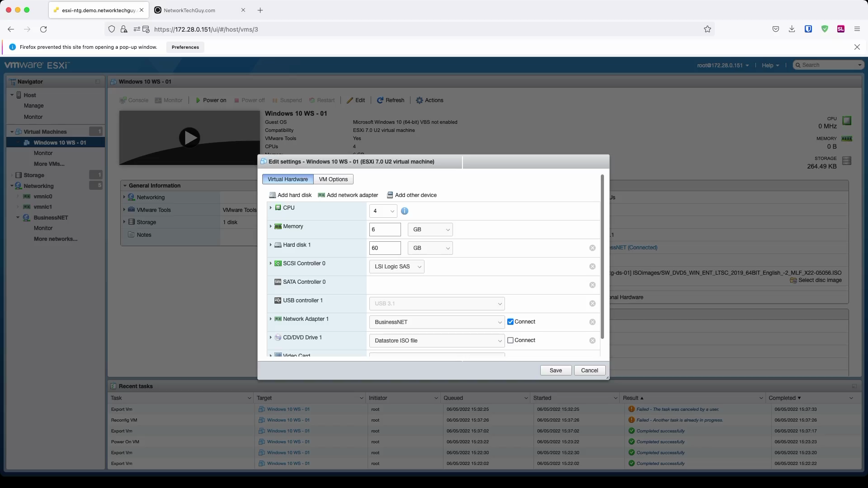
Task: Expand the CPU hardware row
Action: coord(271,208)
